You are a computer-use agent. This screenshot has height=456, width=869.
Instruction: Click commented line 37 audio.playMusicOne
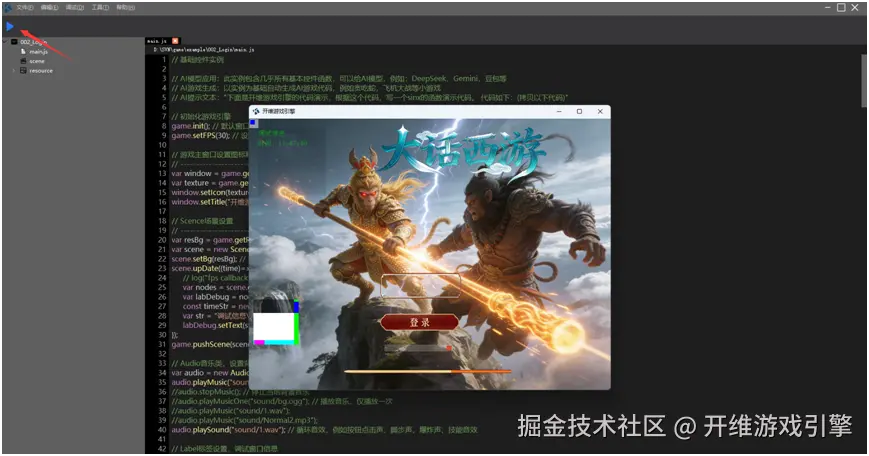point(282,401)
